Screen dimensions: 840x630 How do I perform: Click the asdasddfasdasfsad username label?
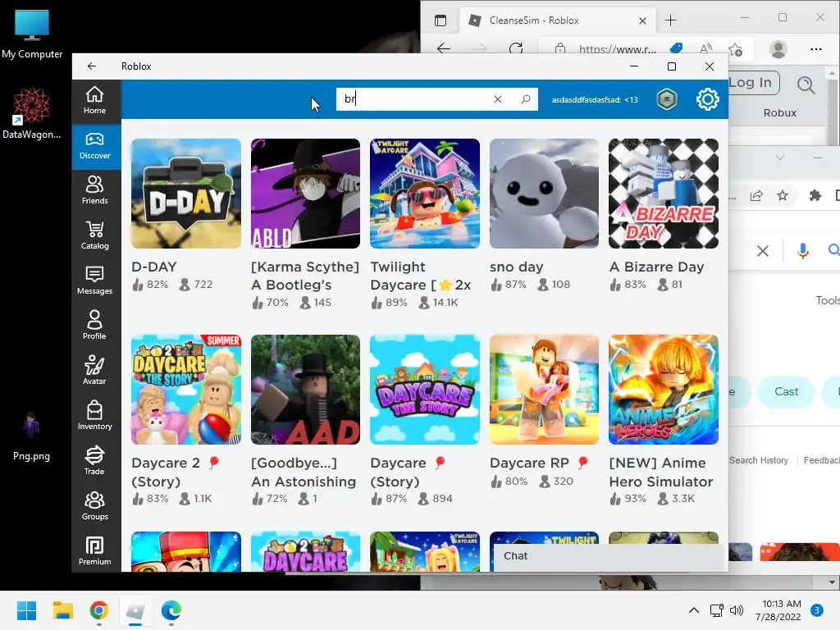[x=595, y=99]
